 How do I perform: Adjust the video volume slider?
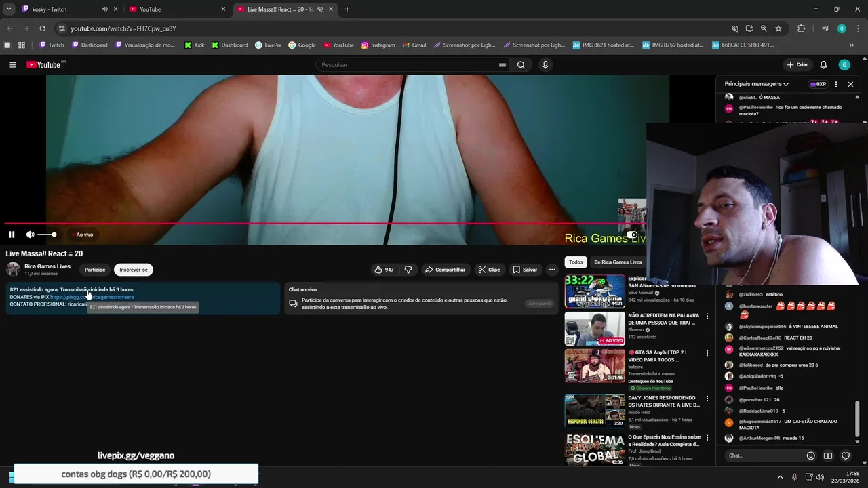click(x=47, y=235)
